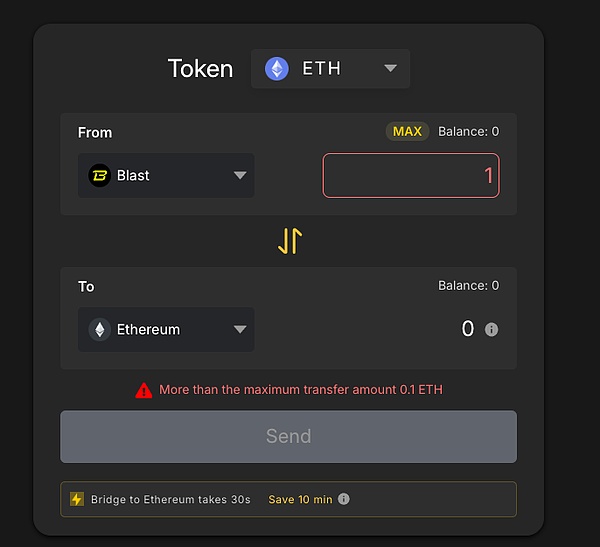Open the Ethereum destination network dropdown

(239, 329)
